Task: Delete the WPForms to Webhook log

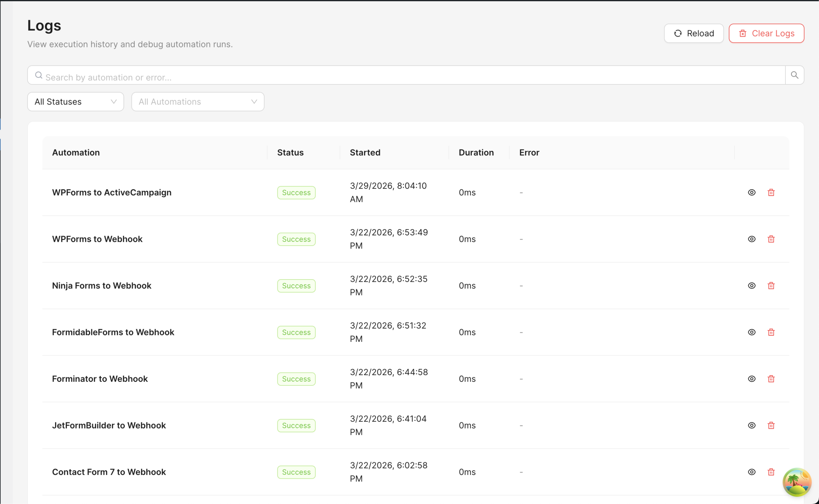Action: tap(771, 239)
